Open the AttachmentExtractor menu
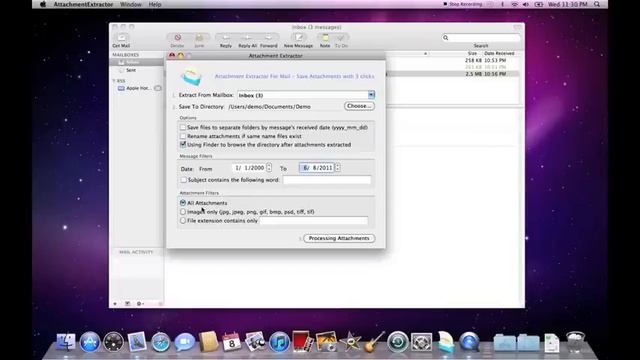 (83, 4)
